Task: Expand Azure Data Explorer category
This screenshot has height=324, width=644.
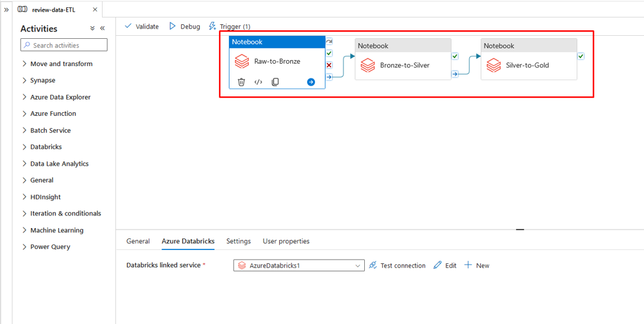Action: [x=56, y=97]
